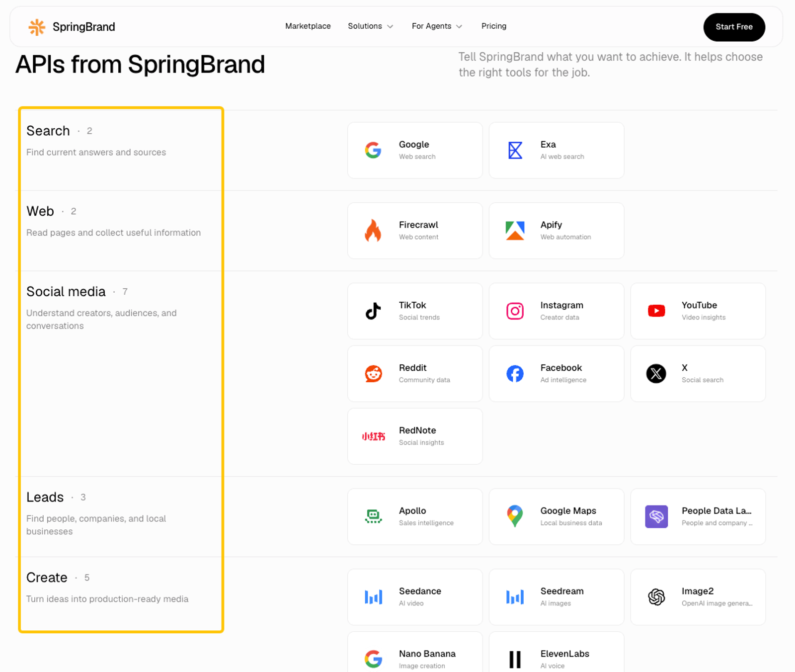The image size is (795, 672).
Task: Click the Google Maps pin icon
Action: 515,516
